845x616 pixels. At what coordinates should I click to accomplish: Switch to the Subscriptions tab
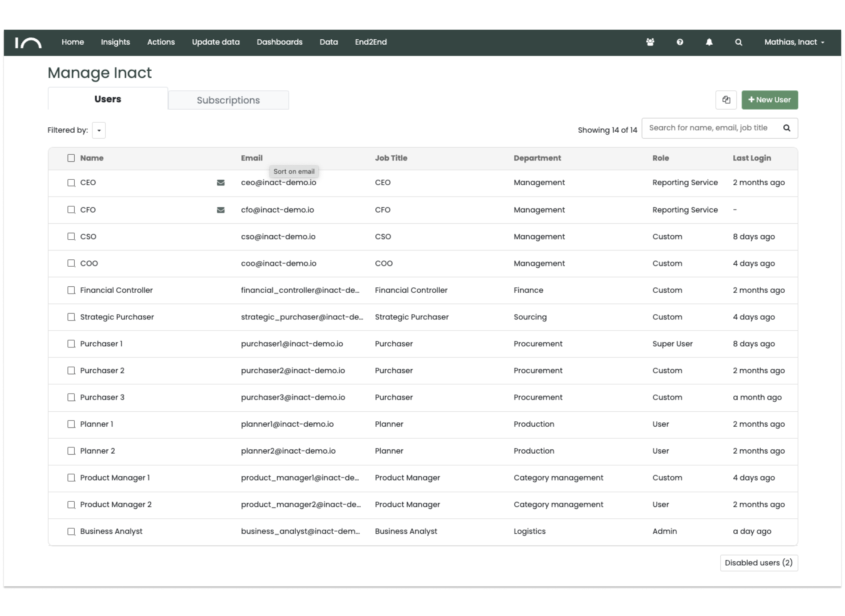[x=228, y=100]
